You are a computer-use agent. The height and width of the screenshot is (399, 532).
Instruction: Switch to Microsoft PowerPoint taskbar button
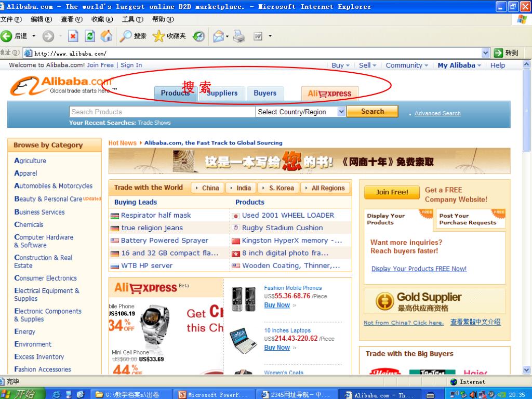(214, 395)
